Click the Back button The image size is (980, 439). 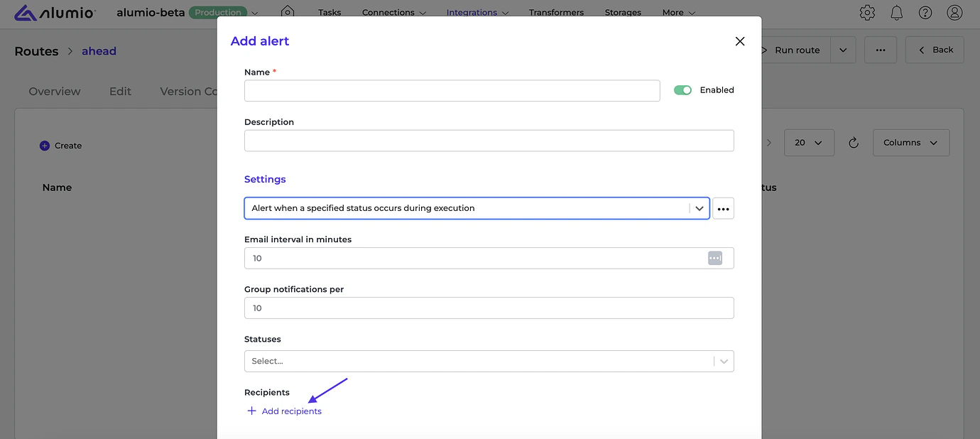tap(935, 50)
